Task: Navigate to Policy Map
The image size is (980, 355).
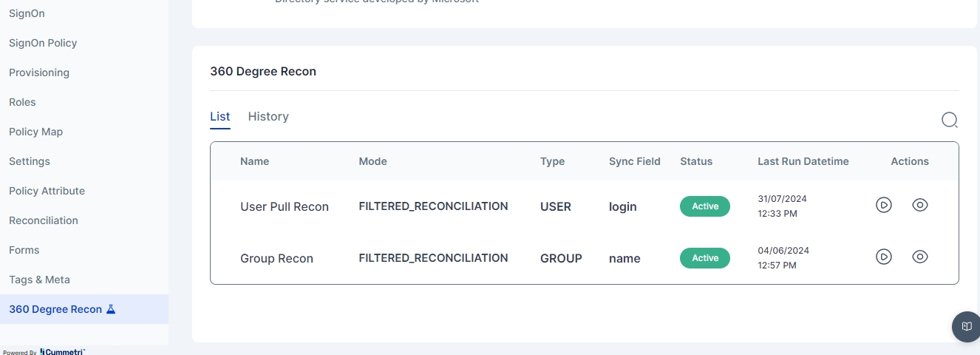Action: [x=35, y=132]
